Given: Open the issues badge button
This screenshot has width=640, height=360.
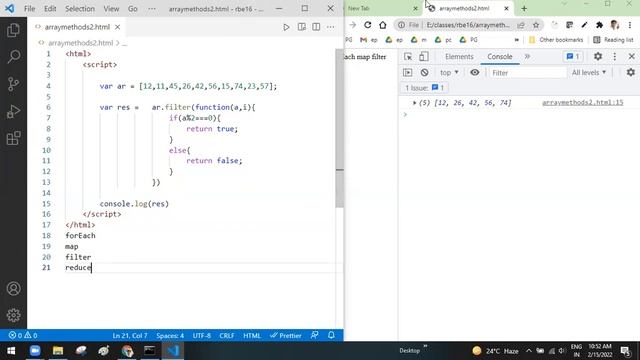Looking at the screenshot, I should [573, 56].
